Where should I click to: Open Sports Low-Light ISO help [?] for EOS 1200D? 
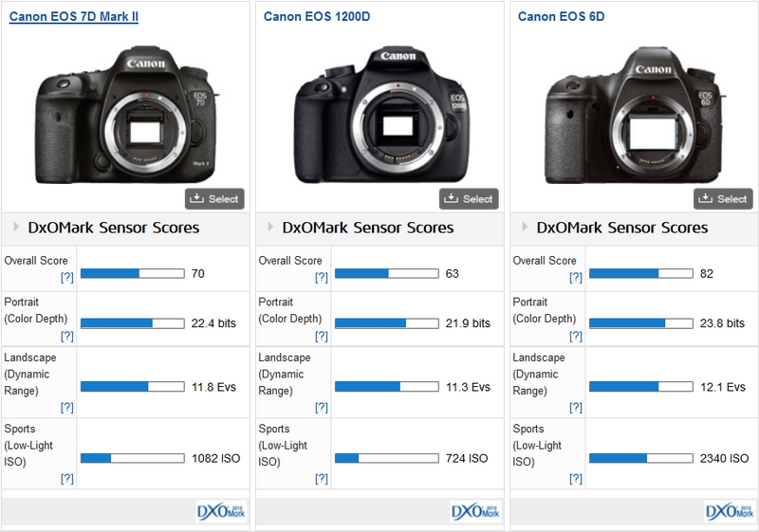322,479
